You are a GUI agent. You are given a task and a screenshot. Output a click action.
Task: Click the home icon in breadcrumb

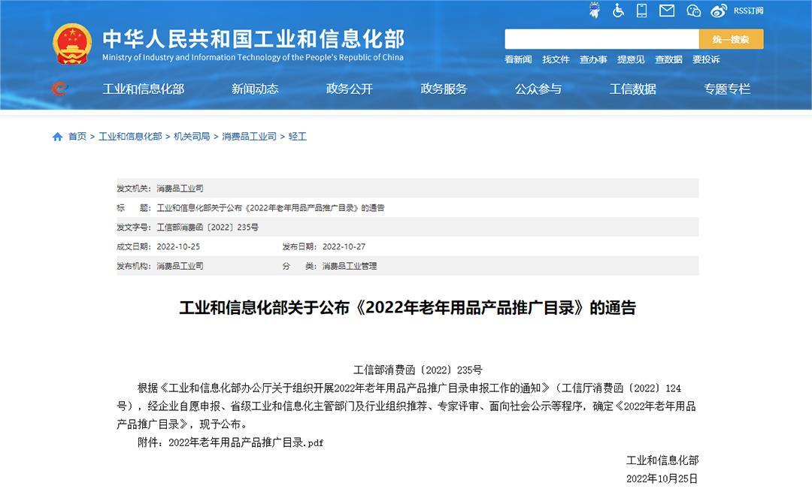click(58, 137)
